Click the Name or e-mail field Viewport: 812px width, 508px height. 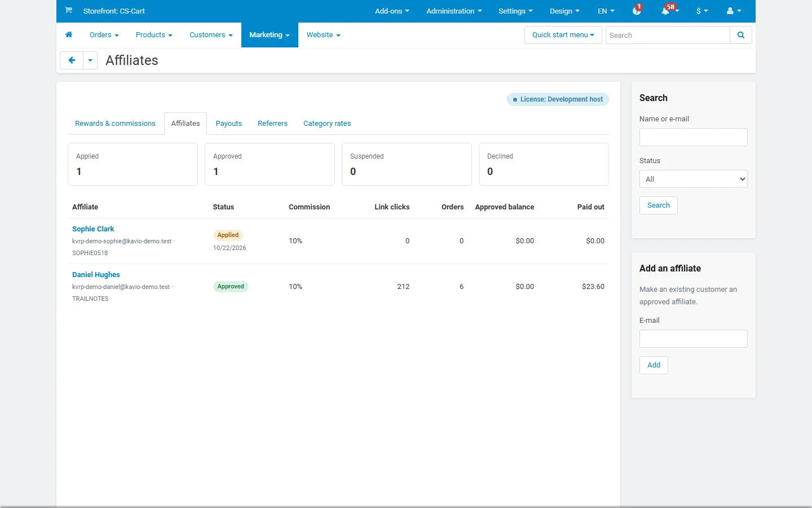click(694, 137)
